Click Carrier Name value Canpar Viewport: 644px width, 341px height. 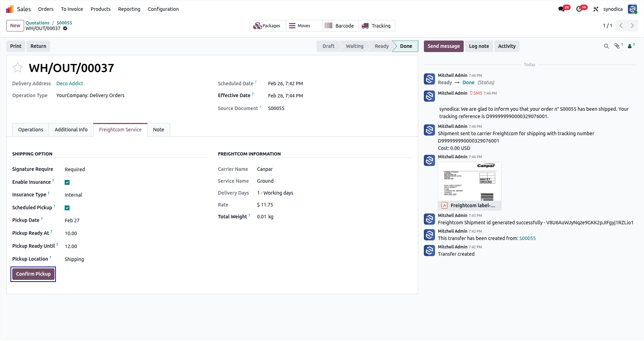point(265,169)
